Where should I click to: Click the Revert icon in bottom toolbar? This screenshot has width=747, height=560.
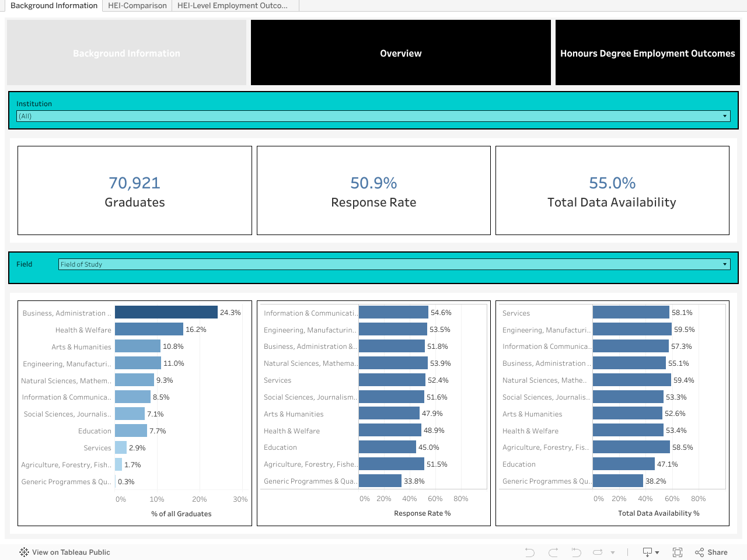click(576, 552)
